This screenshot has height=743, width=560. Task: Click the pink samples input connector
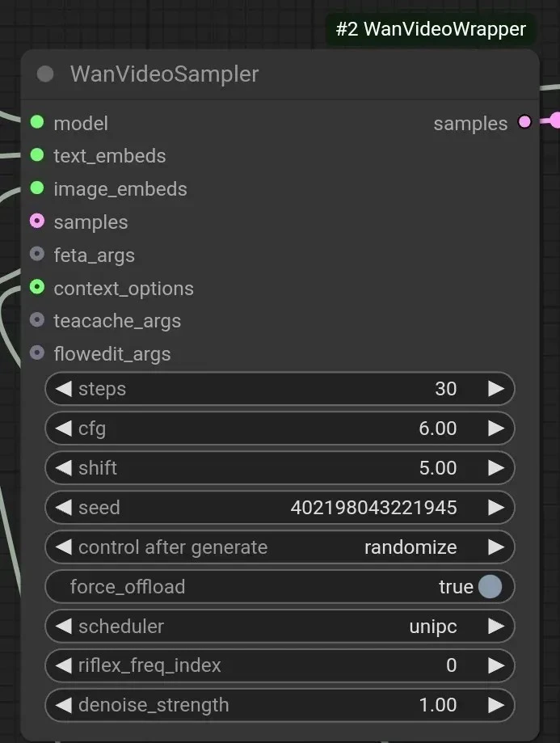pyautogui.click(x=37, y=221)
